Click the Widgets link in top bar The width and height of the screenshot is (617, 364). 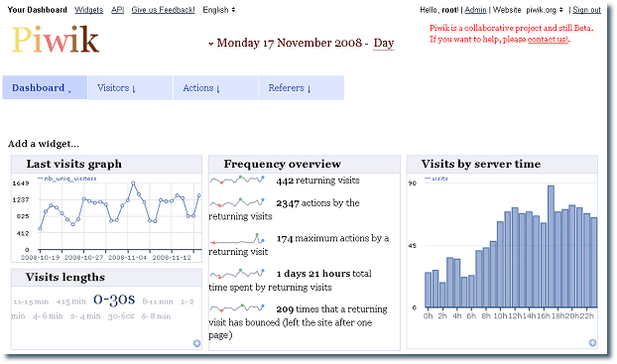point(89,10)
